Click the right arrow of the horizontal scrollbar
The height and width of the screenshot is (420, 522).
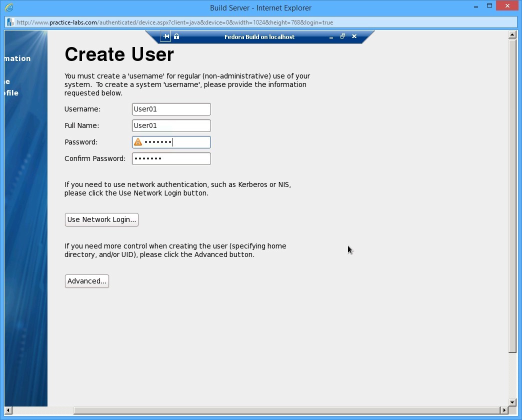click(x=505, y=410)
